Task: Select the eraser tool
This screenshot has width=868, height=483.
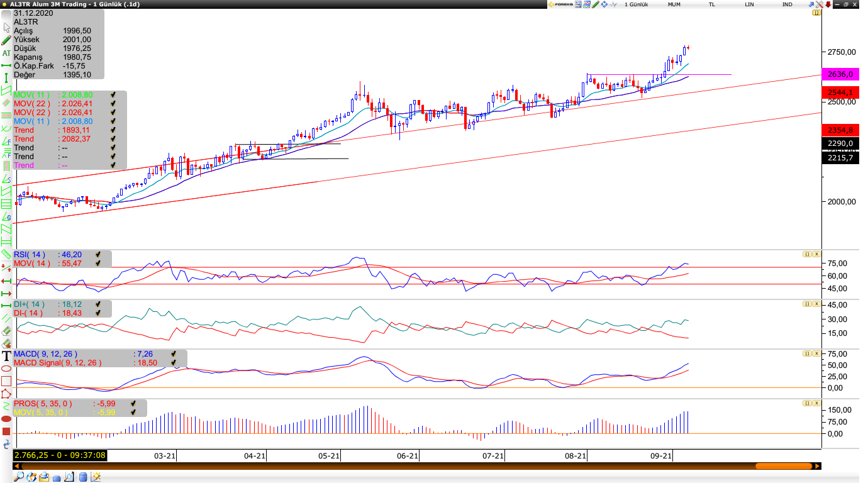Action: pos(6,331)
